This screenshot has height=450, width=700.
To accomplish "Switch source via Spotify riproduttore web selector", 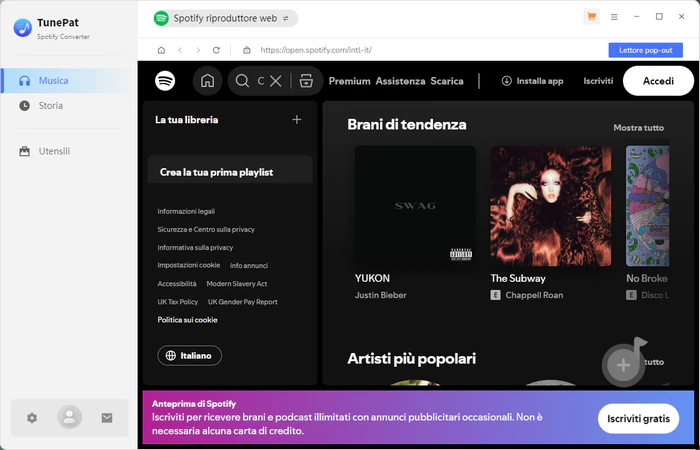I will pyautogui.click(x=225, y=18).
